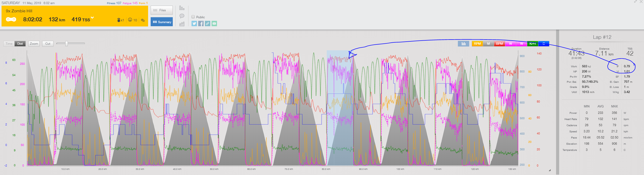Click the Lap #12 heading

click(x=602, y=37)
